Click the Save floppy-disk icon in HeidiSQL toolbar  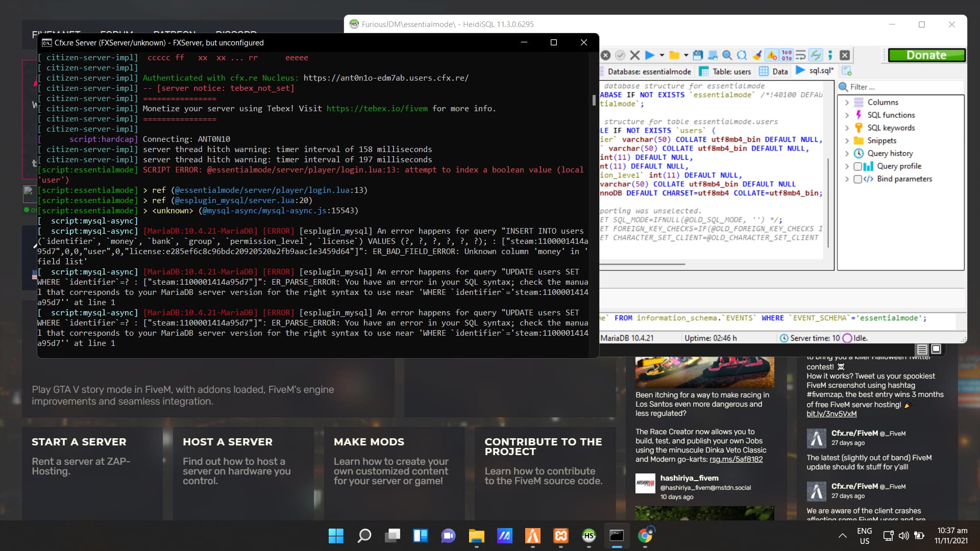point(698,55)
